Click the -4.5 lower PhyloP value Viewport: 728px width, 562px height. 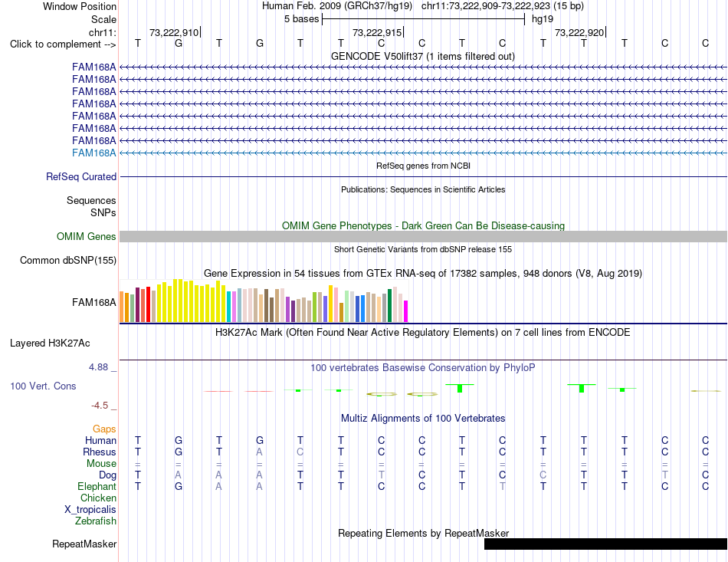click(x=100, y=406)
